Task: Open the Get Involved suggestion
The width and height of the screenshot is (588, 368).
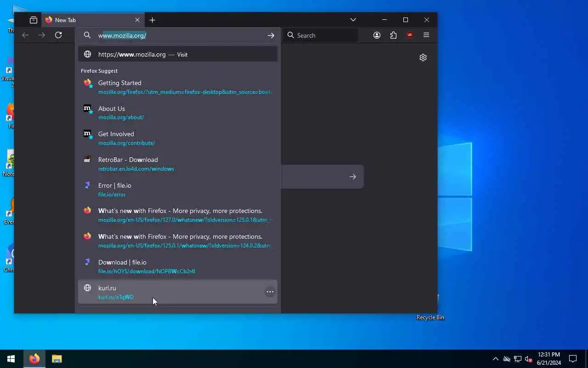Action: [x=178, y=138]
